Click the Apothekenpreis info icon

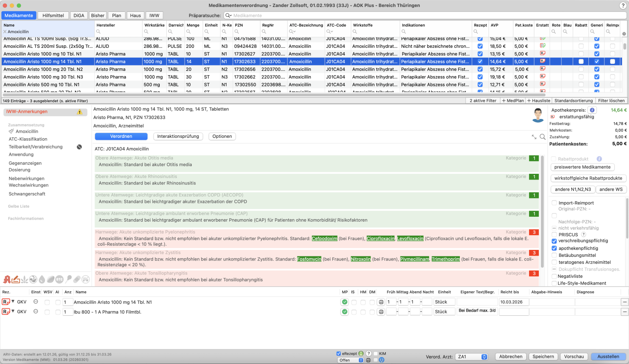[x=592, y=110]
